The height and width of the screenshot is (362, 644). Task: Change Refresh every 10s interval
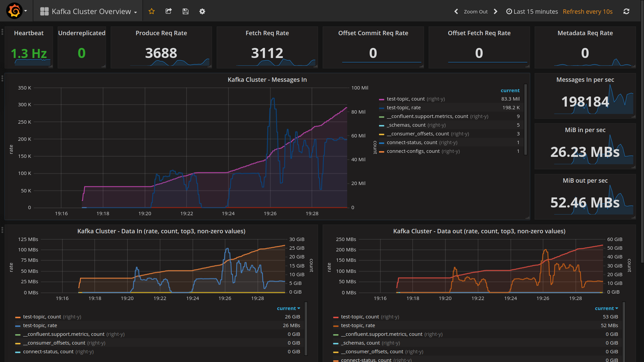[x=588, y=11]
